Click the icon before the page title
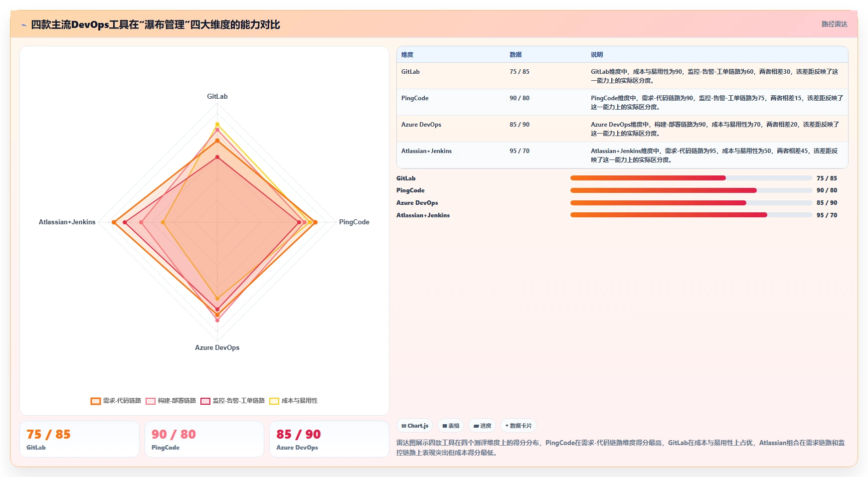This screenshot has width=868, height=477. click(23, 25)
